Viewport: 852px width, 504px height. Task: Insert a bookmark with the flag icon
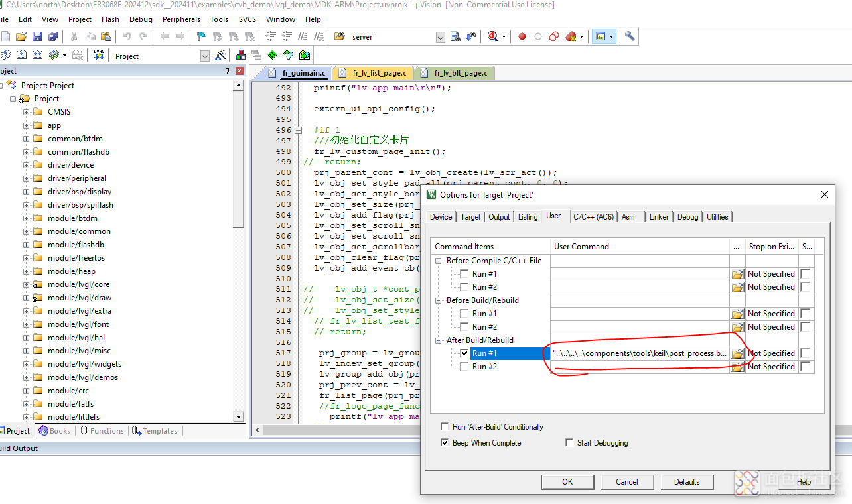201,36
